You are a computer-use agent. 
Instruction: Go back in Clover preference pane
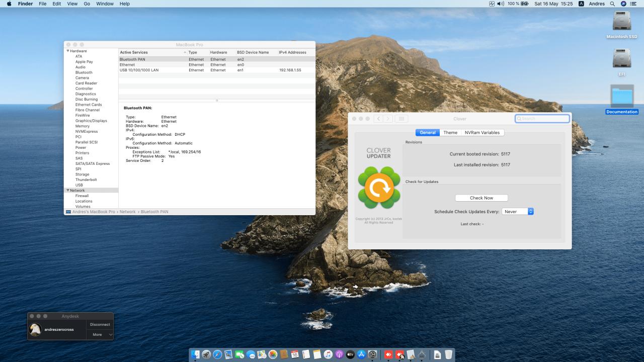(x=378, y=119)
